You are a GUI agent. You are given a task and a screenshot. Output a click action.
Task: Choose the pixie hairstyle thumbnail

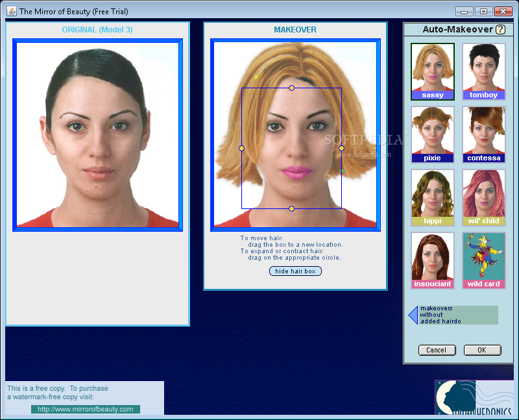(x=433, y=134)
